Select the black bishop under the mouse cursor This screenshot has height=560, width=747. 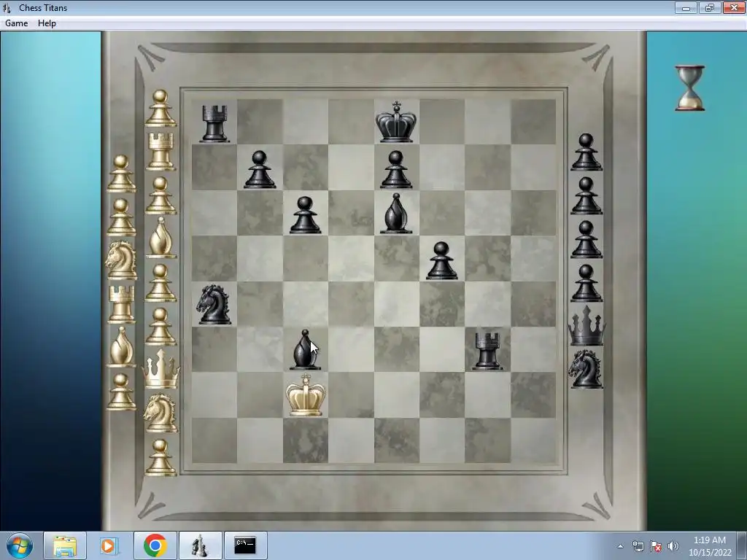305,350
